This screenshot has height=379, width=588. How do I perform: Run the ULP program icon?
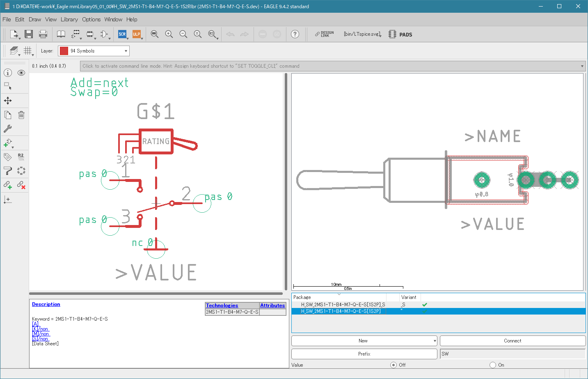pyautogui.click(x=137, y=34)
